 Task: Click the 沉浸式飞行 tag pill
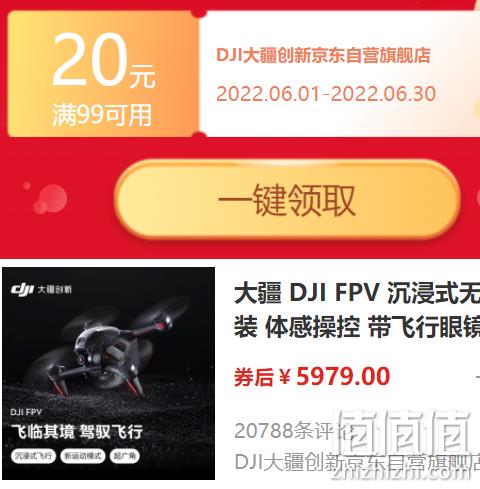[x=33, y=456]
